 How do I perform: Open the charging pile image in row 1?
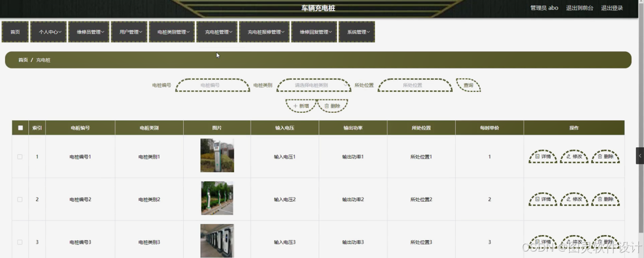(x=217, y=156)
